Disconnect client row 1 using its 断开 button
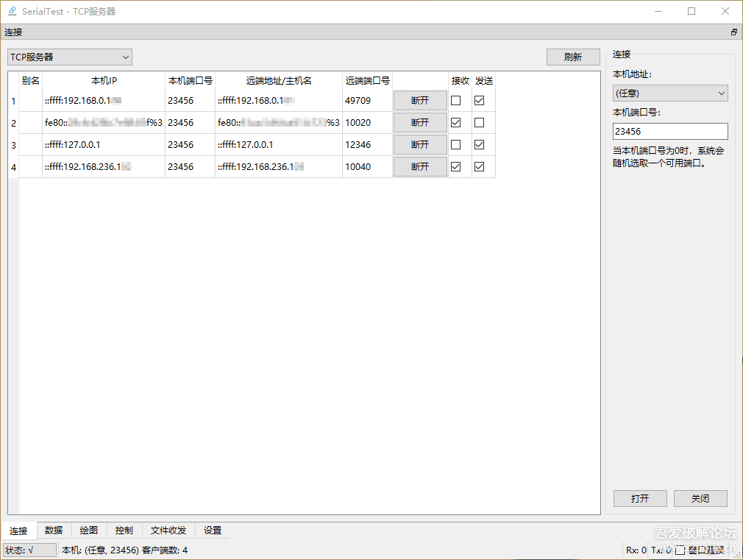This screenshot has height=560, width=743. [420, 100]
